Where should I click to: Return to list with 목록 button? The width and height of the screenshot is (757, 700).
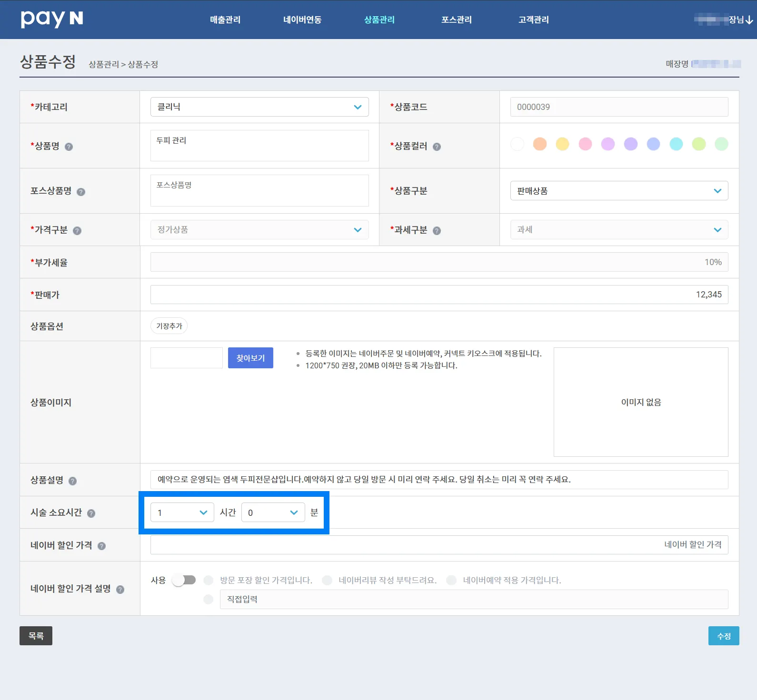pos(36,636)
